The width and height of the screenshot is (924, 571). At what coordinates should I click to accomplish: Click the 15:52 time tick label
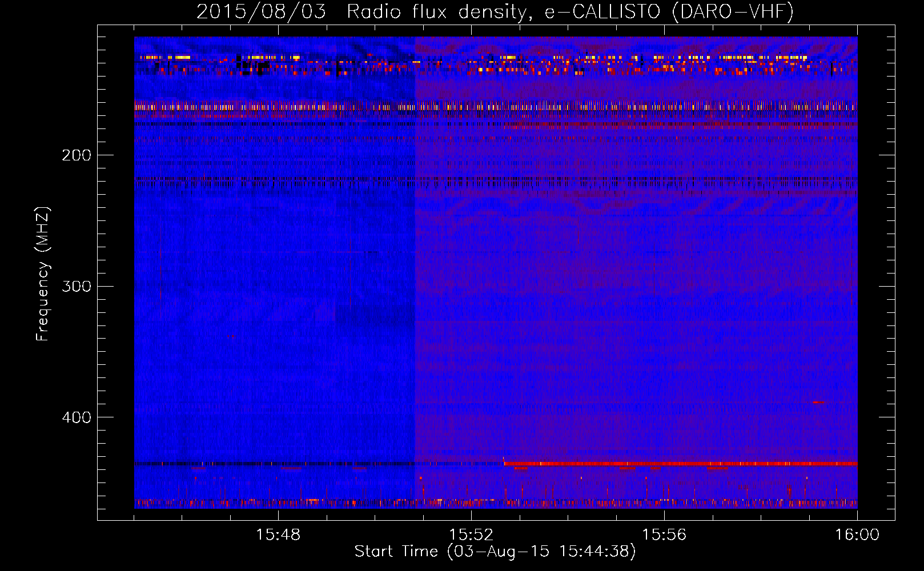471,535
